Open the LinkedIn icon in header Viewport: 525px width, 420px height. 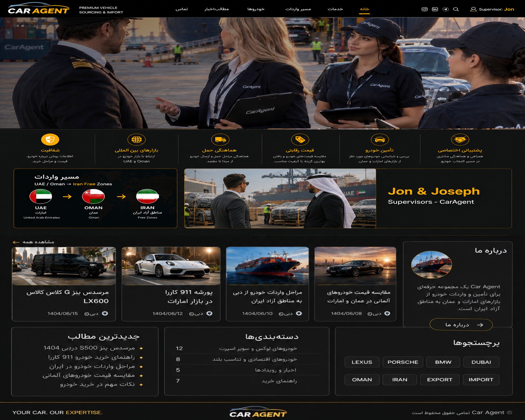(435, 9)
